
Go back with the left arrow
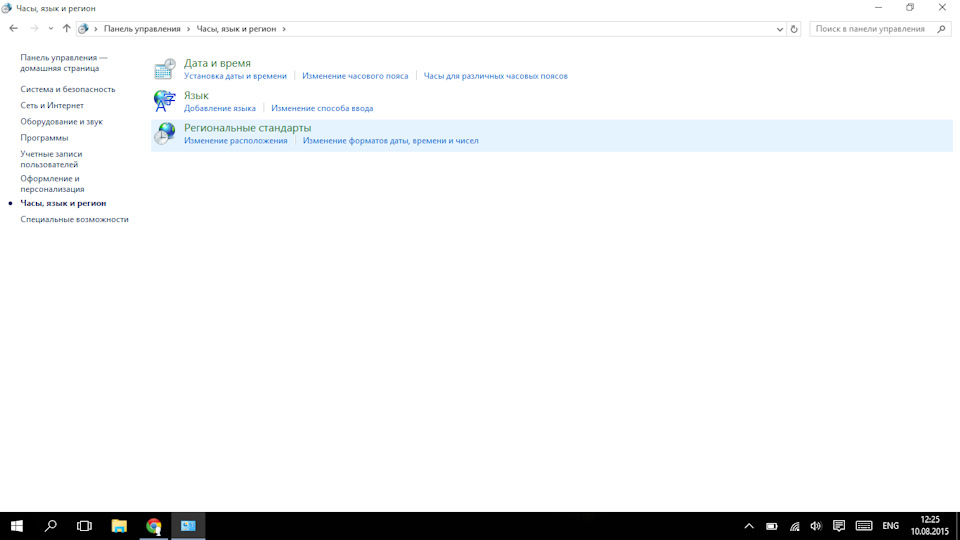(x=13, y=29)
